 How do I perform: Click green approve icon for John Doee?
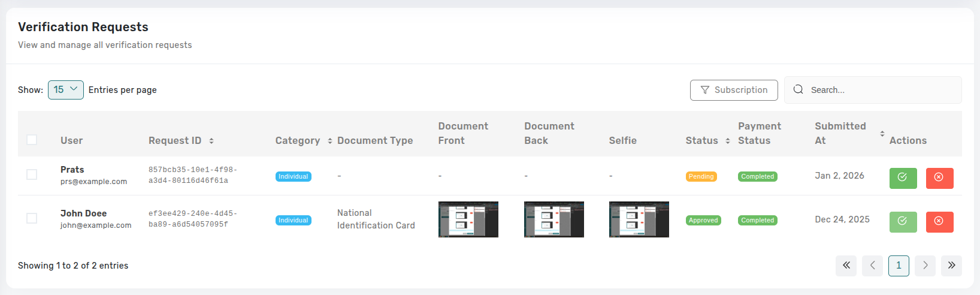pos(903,222)
